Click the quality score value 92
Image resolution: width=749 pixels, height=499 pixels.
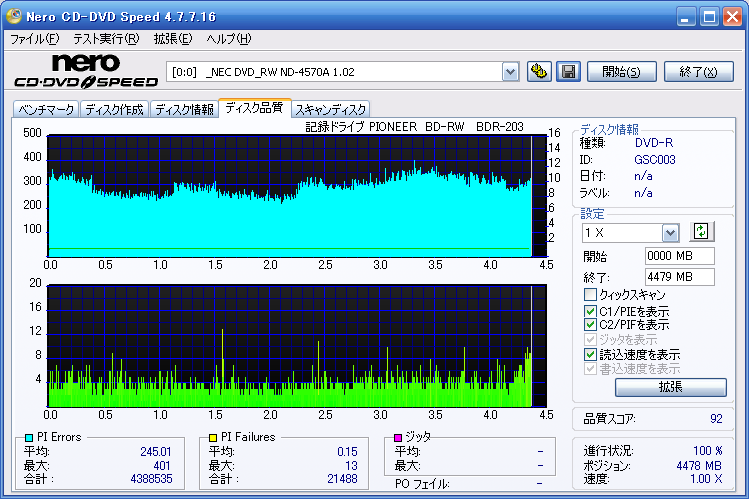(716, 419)
